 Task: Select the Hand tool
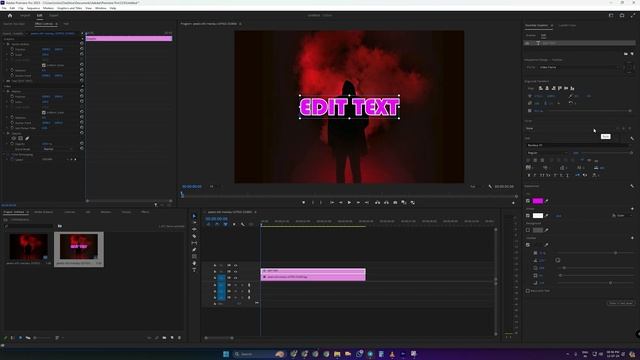(x=194, y=263)
